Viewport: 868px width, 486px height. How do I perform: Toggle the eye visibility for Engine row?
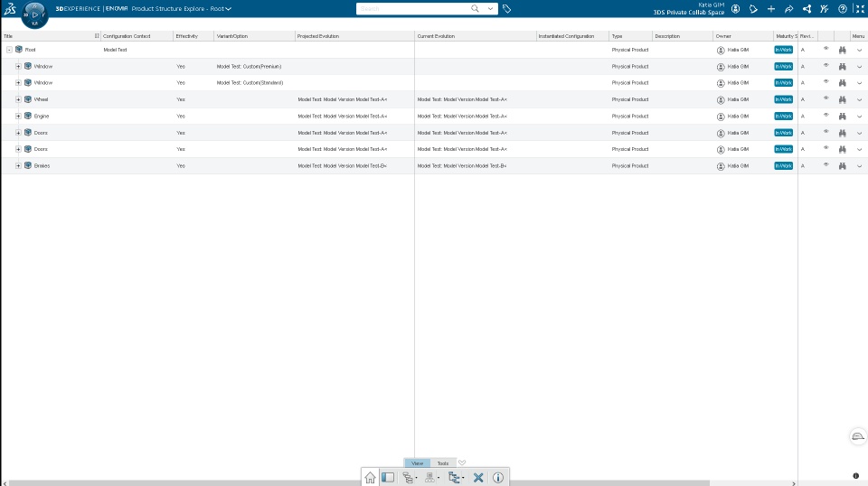(x=826, y=115)
